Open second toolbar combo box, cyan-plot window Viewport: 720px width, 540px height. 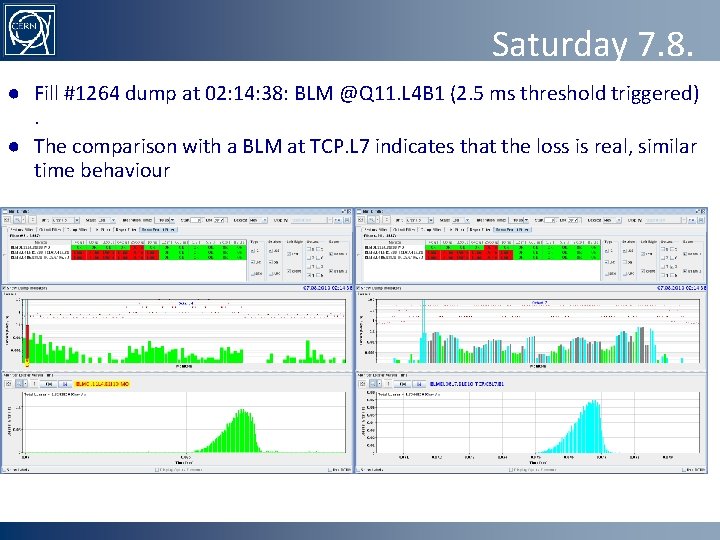(461, 220)
